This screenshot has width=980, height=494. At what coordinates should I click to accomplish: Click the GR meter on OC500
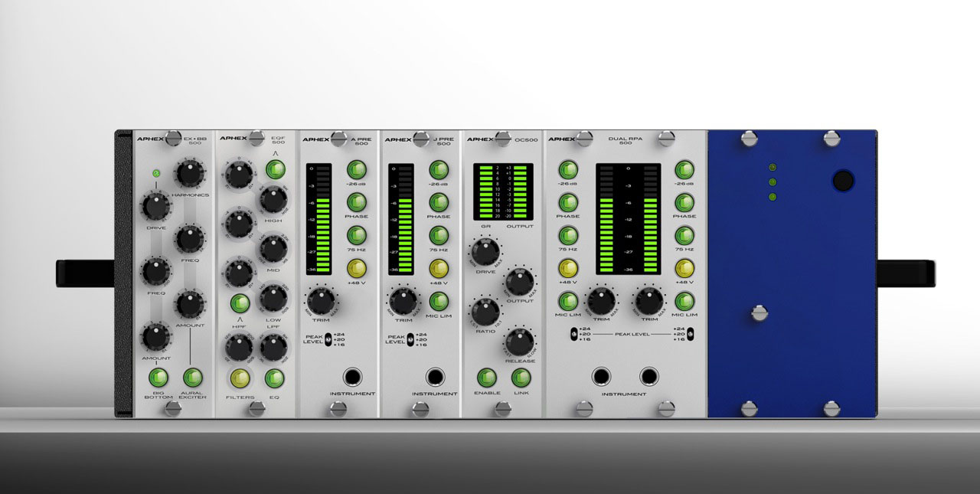pos(485,191)
